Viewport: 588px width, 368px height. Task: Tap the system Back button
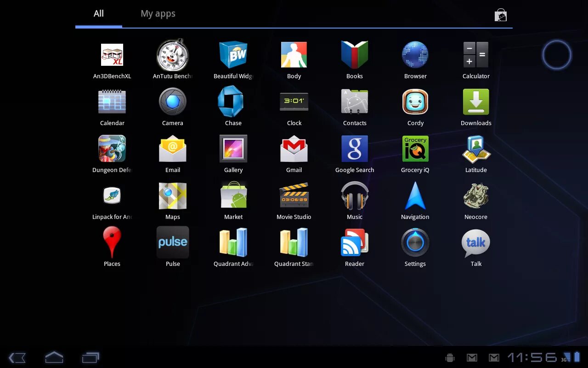pos(17,358)
